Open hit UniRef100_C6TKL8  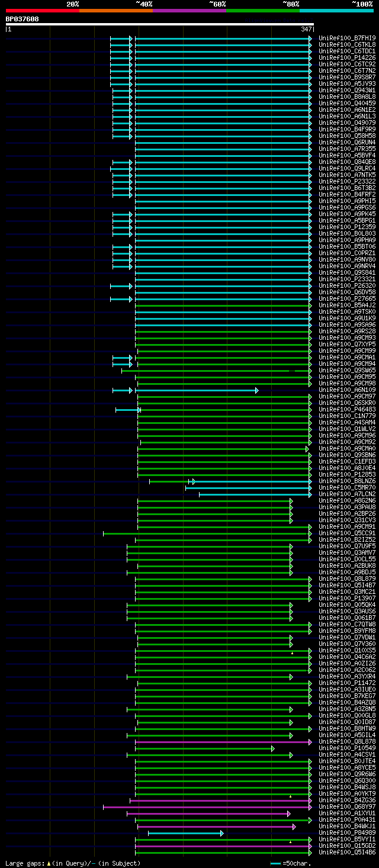tap(347, 44)
